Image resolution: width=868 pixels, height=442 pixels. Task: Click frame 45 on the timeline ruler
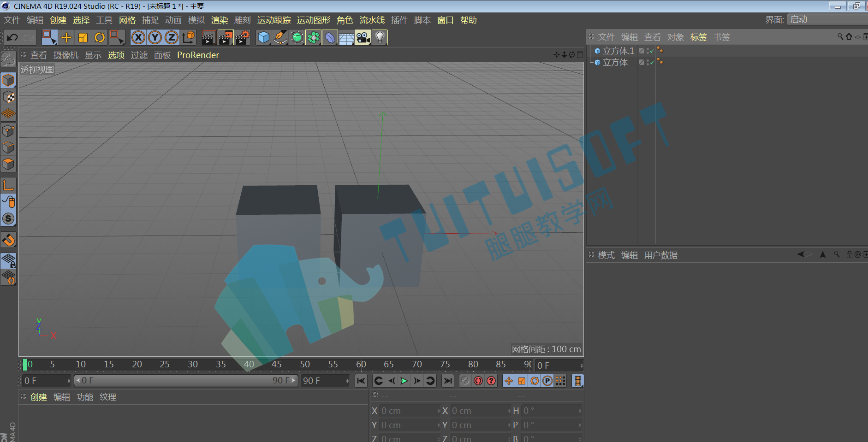coord(277,364)
